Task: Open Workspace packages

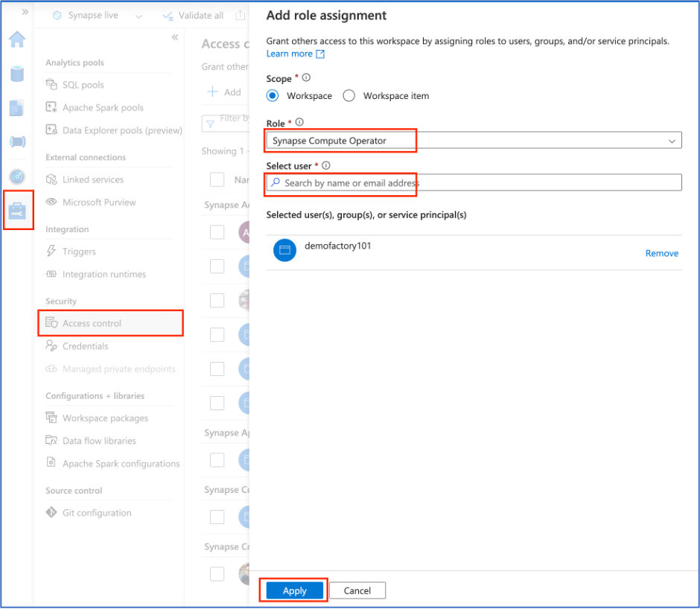Action: click(x=105, y=418)
